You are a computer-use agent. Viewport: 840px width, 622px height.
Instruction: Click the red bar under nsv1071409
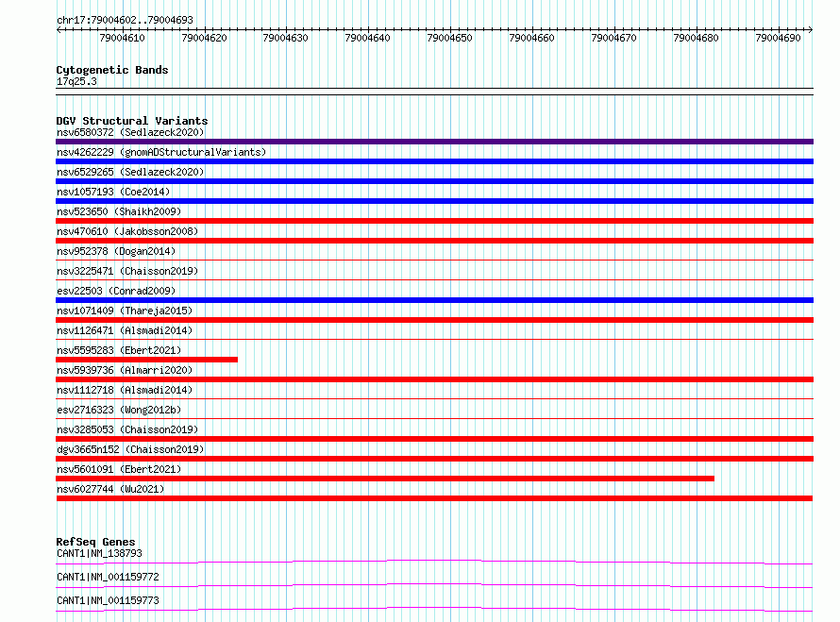pos(434,320)
